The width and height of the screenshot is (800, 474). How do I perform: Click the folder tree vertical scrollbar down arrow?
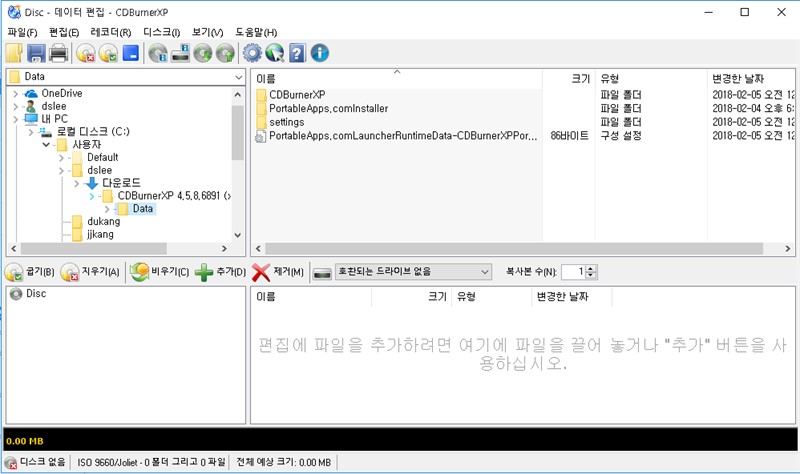(237, 235)
